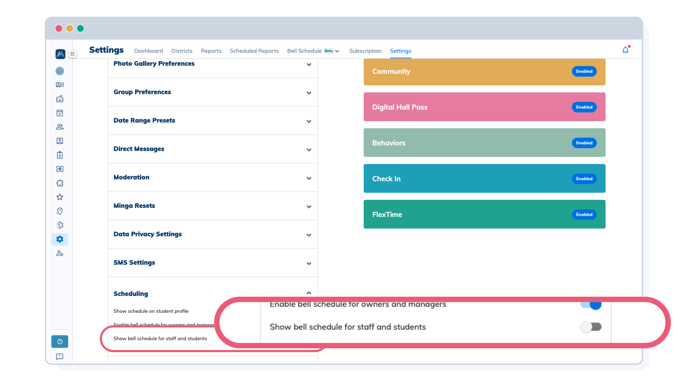This screenshot has height=387, width=688.
Task: Open the user management icon below gear
Action: click(x=60, y=253)
